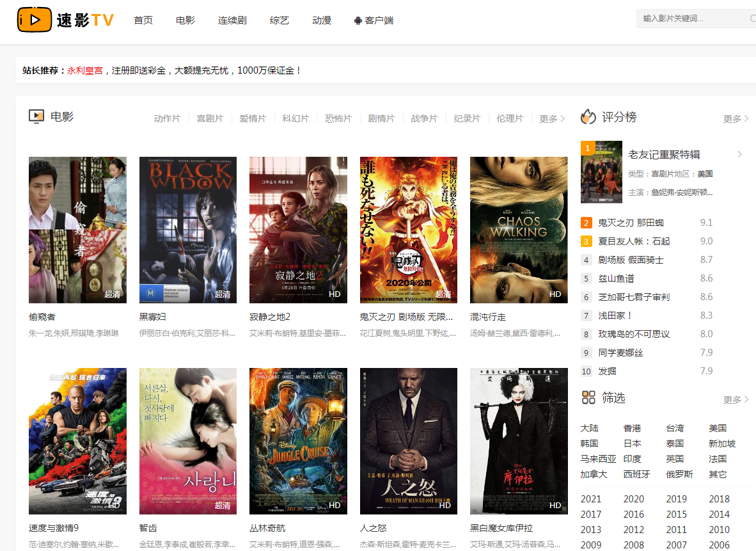The width and height of the screenshot is (756, 551).
Task: Filter by region 马来西亚
Action: tap(598, 459)
